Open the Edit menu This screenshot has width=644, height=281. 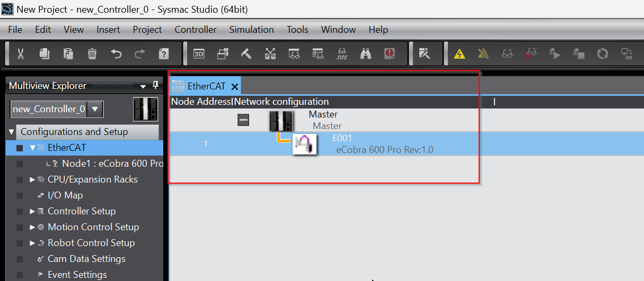click(43, 30)
